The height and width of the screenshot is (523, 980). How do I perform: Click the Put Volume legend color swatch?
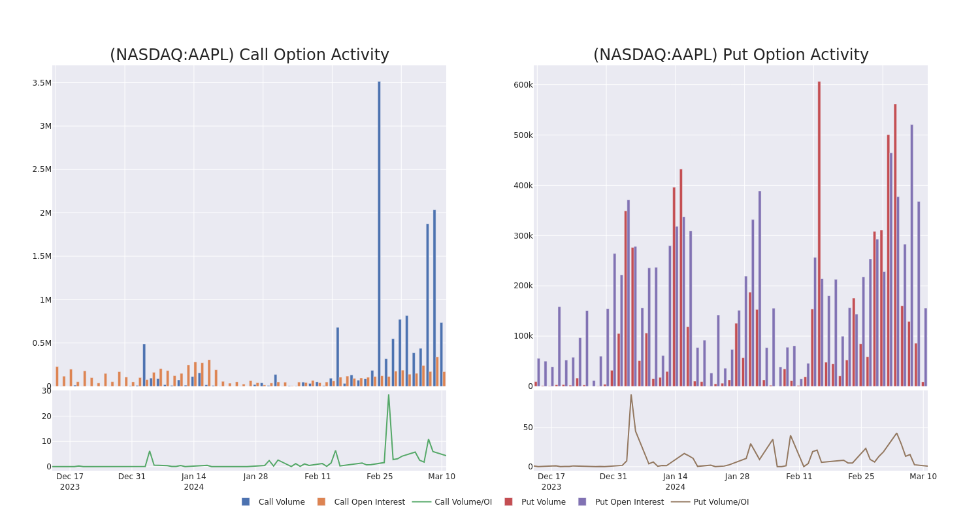[508, 502]
